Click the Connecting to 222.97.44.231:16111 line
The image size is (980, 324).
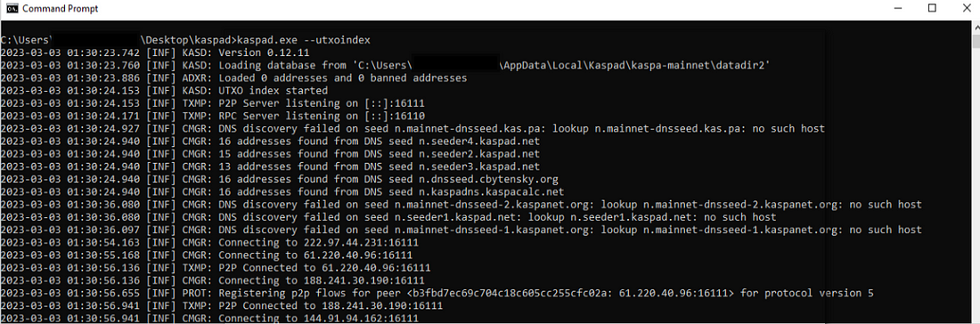point(213,242)
